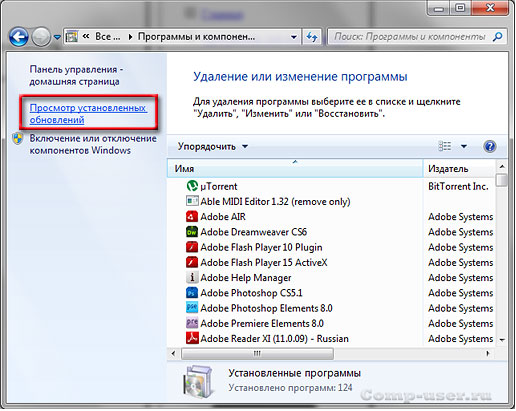Image resolution: width=516 pixels, height=411 pixels.
Task: Click the magnifier search icon
Action: tap(498, 36)
